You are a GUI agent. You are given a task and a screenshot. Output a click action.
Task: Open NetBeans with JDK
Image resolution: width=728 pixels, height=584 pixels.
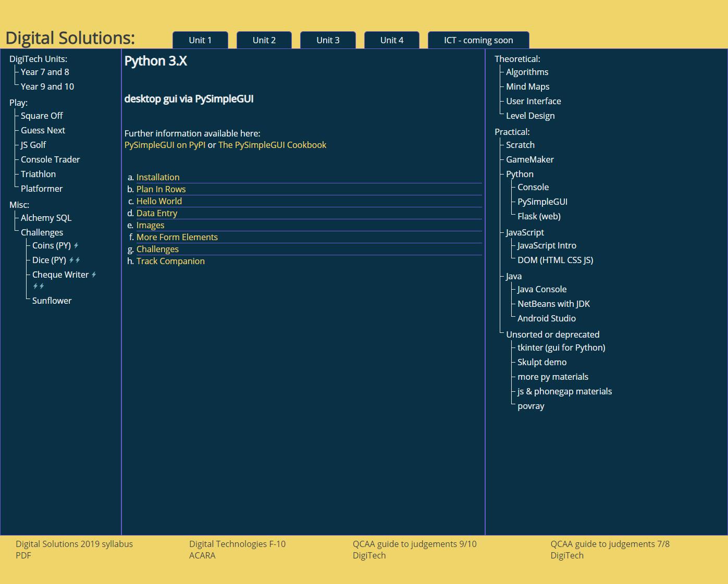pyautogui.click(x=553, y=304)
